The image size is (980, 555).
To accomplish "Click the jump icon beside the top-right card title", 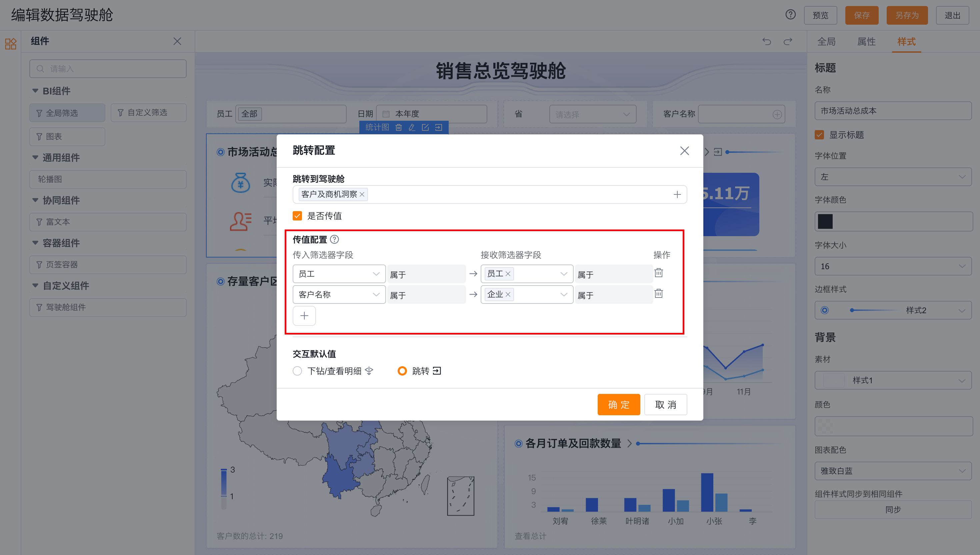I will pos(718,152).
